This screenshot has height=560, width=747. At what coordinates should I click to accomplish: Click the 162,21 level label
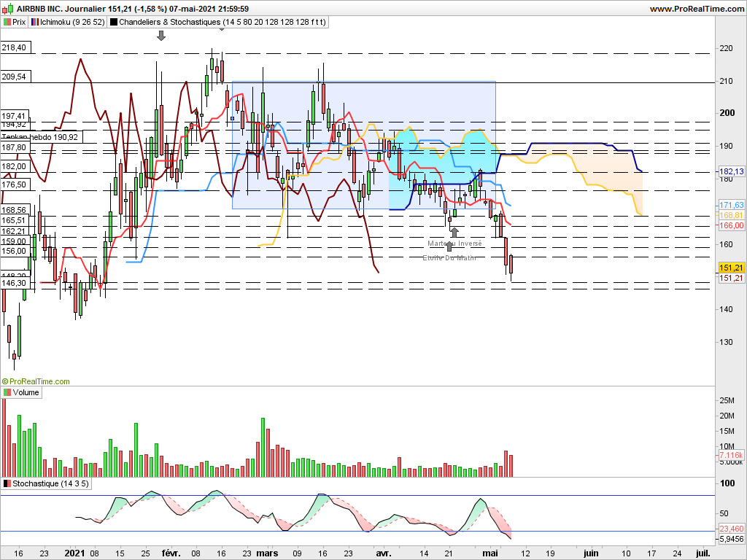click(15, 231)
